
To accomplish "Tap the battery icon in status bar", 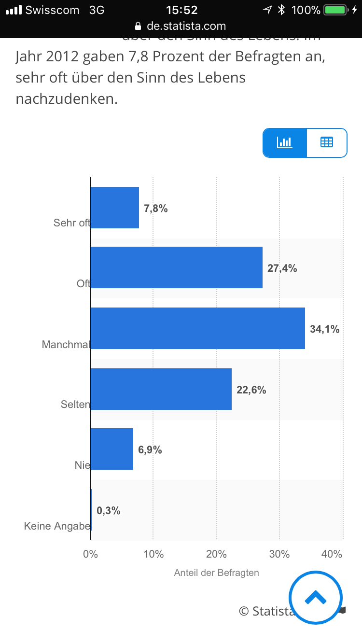I will (335, 10).
